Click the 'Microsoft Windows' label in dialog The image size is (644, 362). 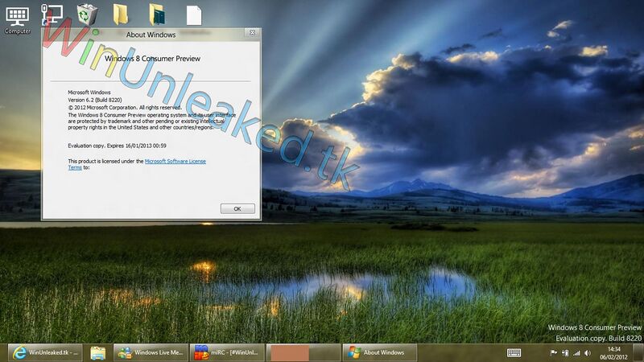point(89,93)
